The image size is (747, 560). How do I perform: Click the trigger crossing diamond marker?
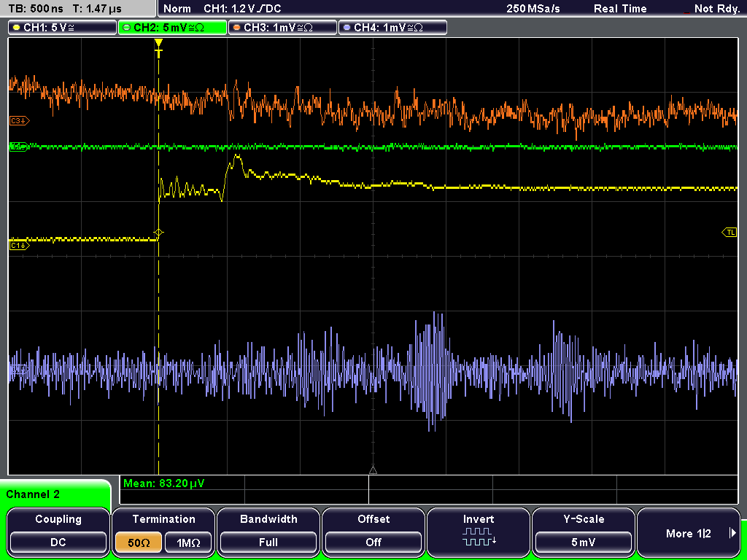click(158, 233)
